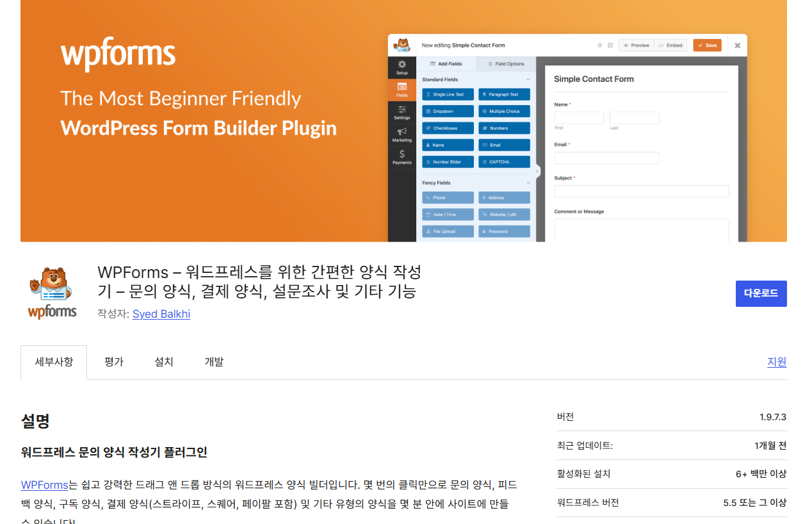The image size is (812, 524).
Task: Follow the WPForms link in the description
Action: coord(45,484)
